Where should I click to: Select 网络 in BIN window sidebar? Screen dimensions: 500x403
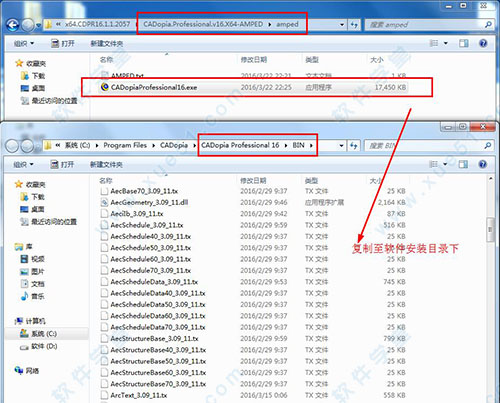pos(27,370)
